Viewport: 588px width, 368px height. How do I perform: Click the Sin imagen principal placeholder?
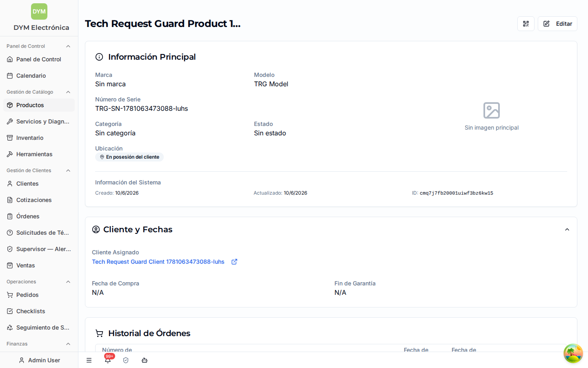[x=492, y=117]
